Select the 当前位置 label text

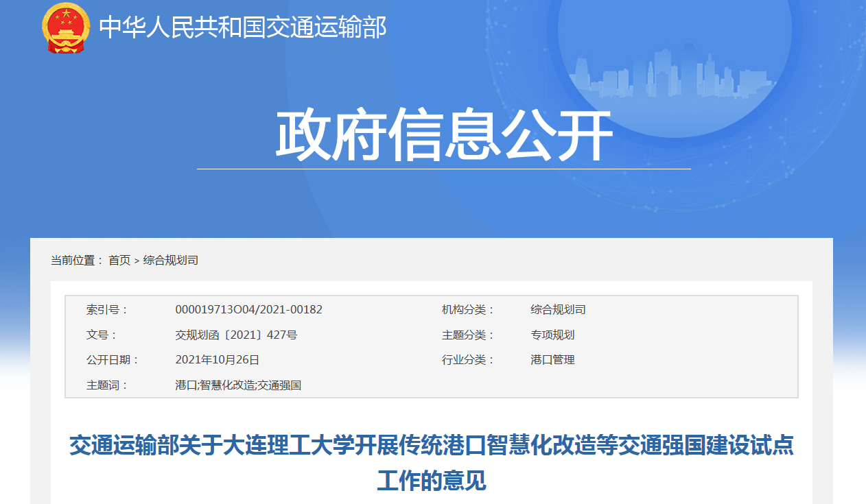tap(77, 261)
